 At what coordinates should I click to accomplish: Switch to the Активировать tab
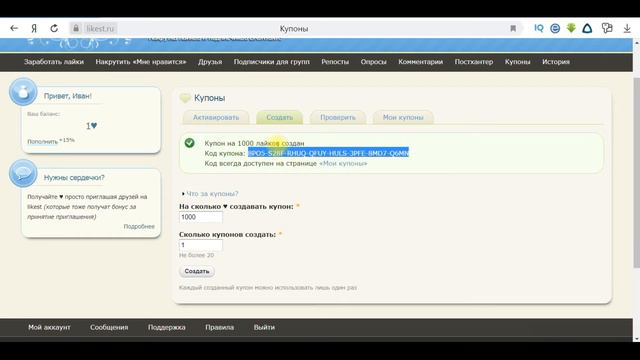pos(216,117)
